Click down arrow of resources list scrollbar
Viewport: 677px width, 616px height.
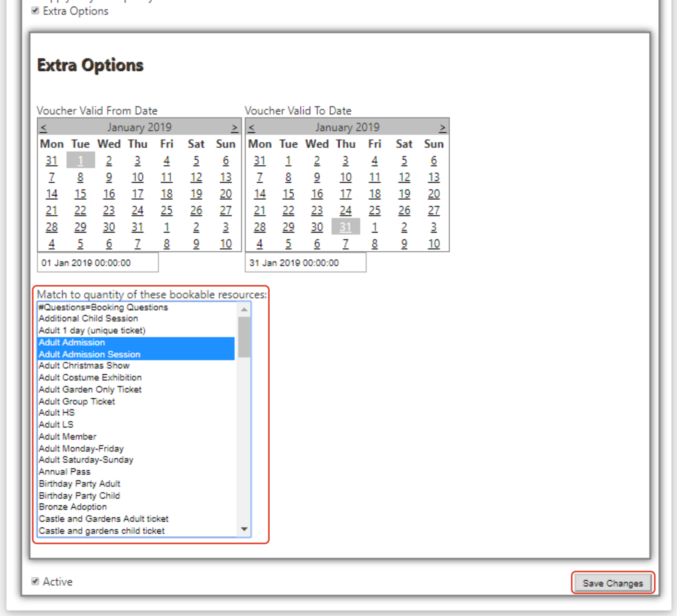pyautogui.click(x=244, y=529)
